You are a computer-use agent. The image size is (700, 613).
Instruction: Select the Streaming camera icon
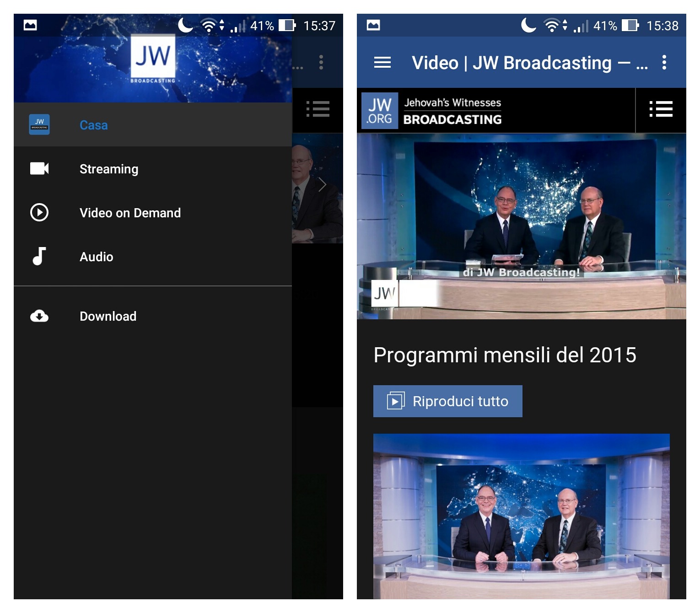tap(39, 168)
